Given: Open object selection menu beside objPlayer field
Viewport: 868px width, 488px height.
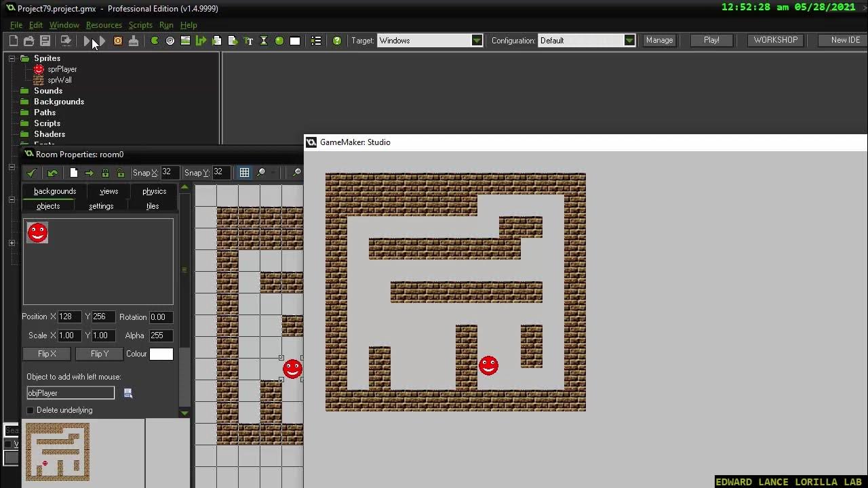Looking at the screenshot, I should coord(127,393).
